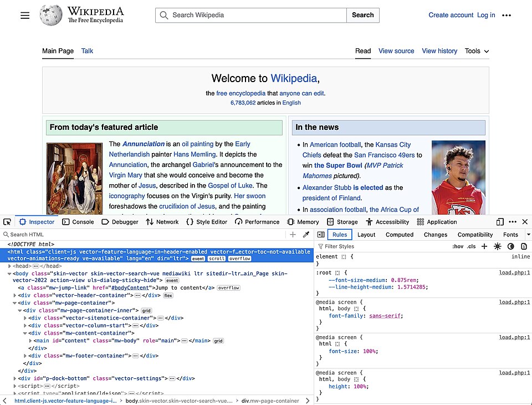The image size is (532, 405).
Task: Expand the vector-sitenotice-container div
Action: 25,318
